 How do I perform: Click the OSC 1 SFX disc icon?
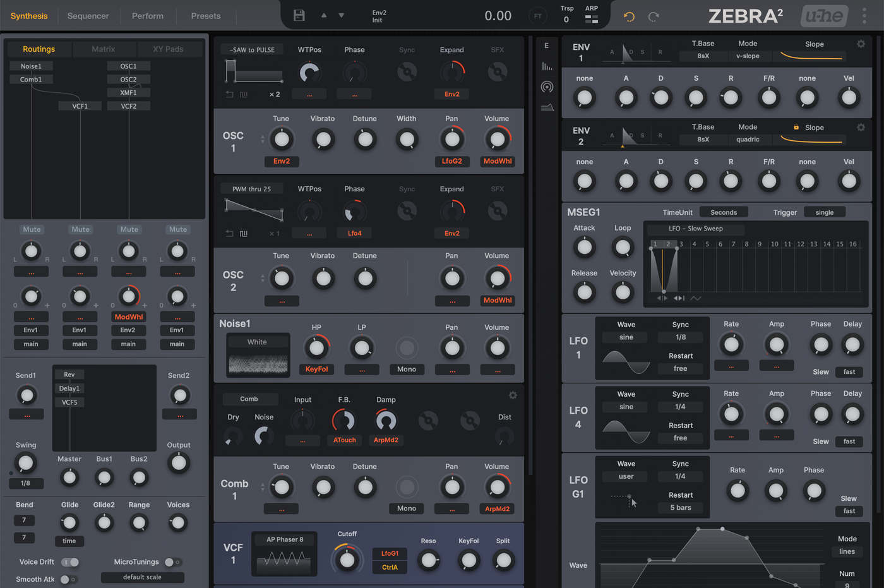click(x=498, y=72)
